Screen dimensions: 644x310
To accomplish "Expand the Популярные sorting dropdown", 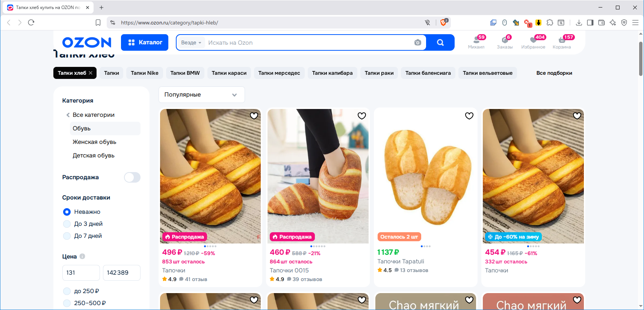I will point(201,95).
